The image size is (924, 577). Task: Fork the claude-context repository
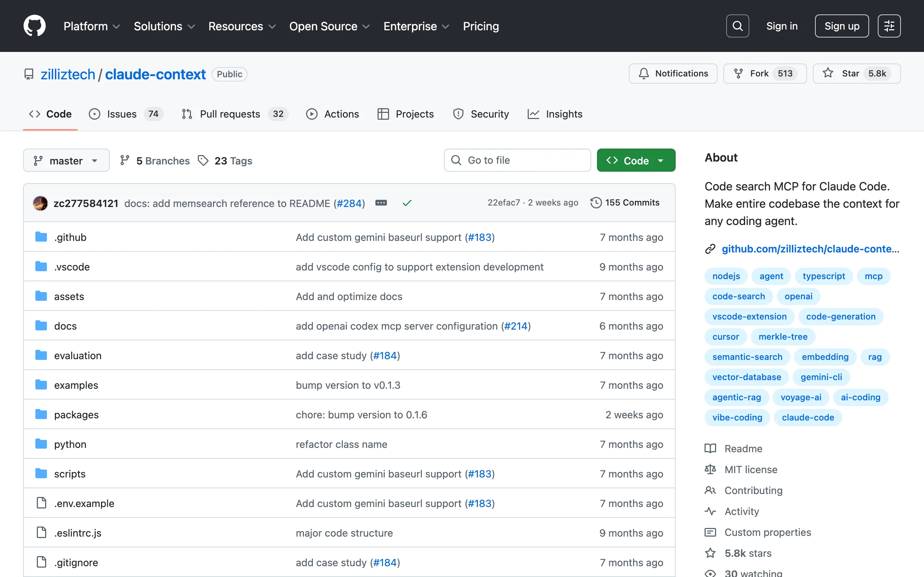764,73
